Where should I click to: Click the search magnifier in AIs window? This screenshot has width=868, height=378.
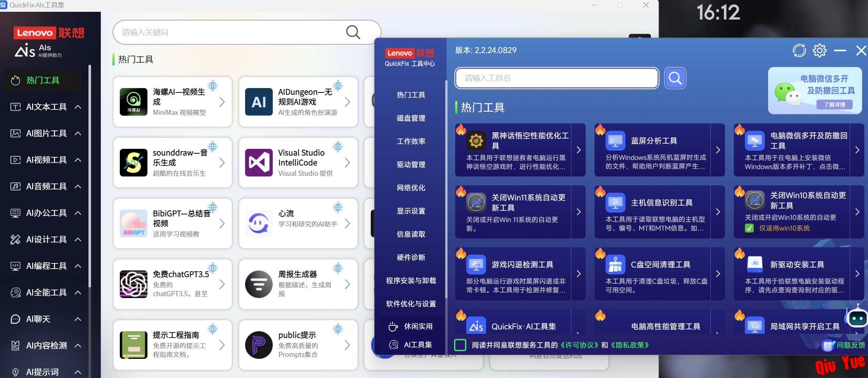tap(353, 32)
